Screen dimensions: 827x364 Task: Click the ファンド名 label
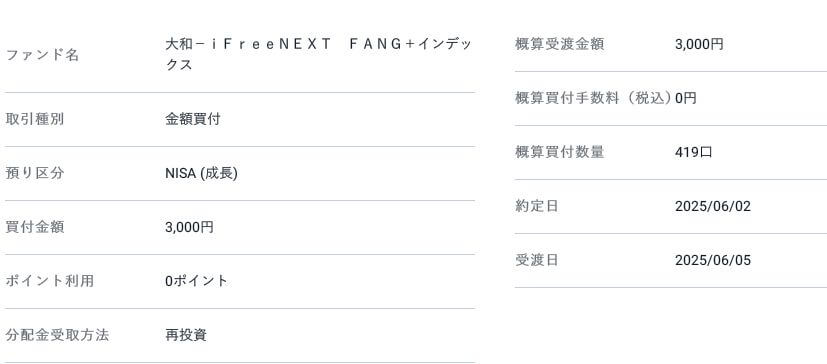click(42, 54)
